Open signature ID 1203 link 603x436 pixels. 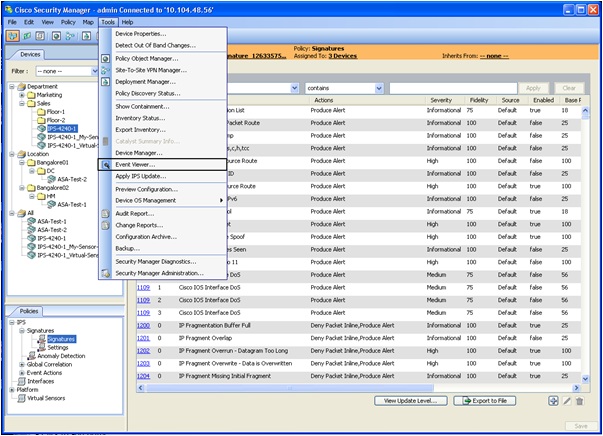(x=143, y=364)
